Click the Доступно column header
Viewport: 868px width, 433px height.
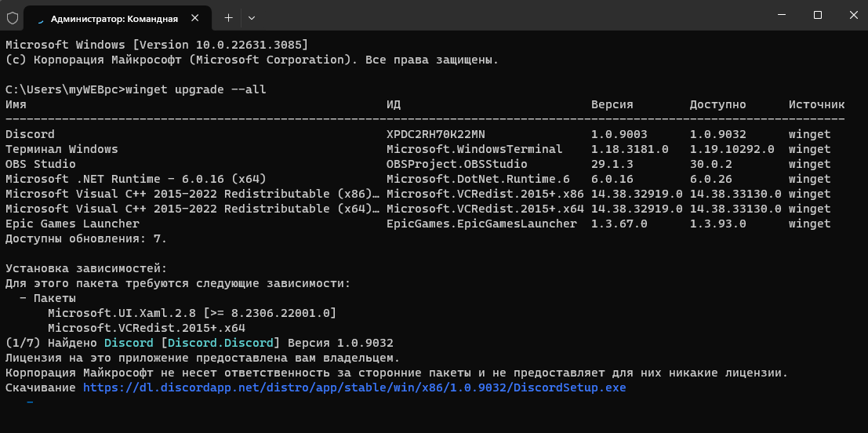[x=717, y=104]
